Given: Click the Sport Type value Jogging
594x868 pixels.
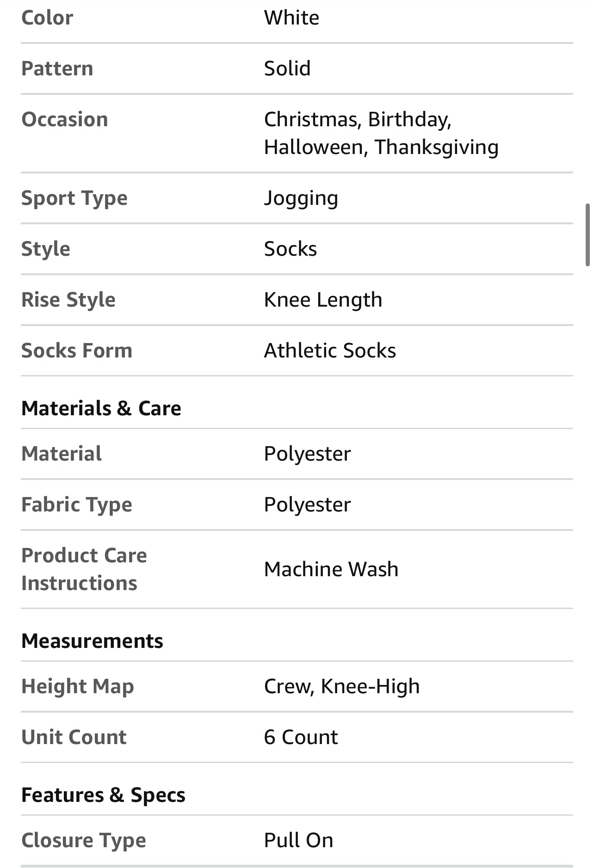Looking at the screenshot, I should (301, 198).
